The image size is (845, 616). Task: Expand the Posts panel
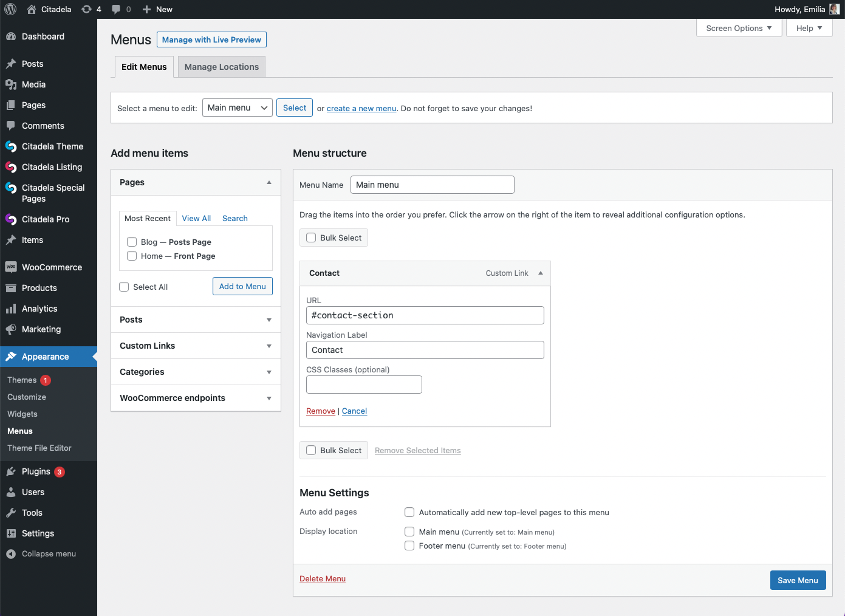(x=196, y=320)
